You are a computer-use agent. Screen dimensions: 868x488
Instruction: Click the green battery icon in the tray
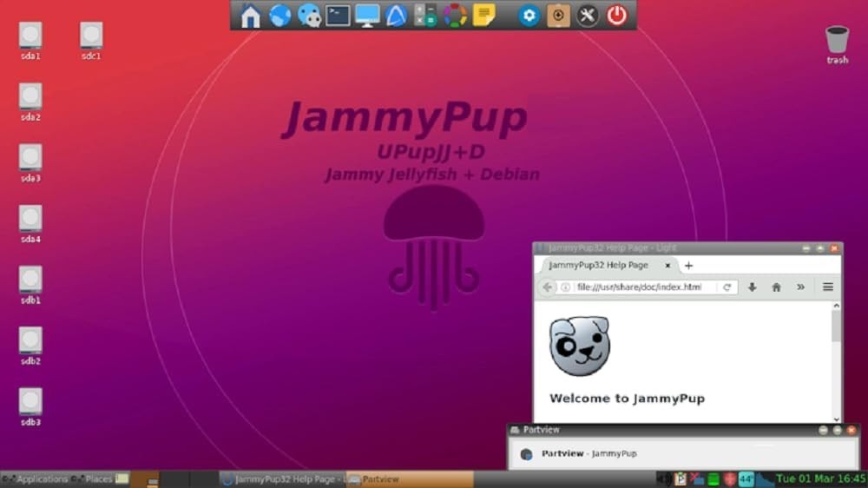coord(713,479)
